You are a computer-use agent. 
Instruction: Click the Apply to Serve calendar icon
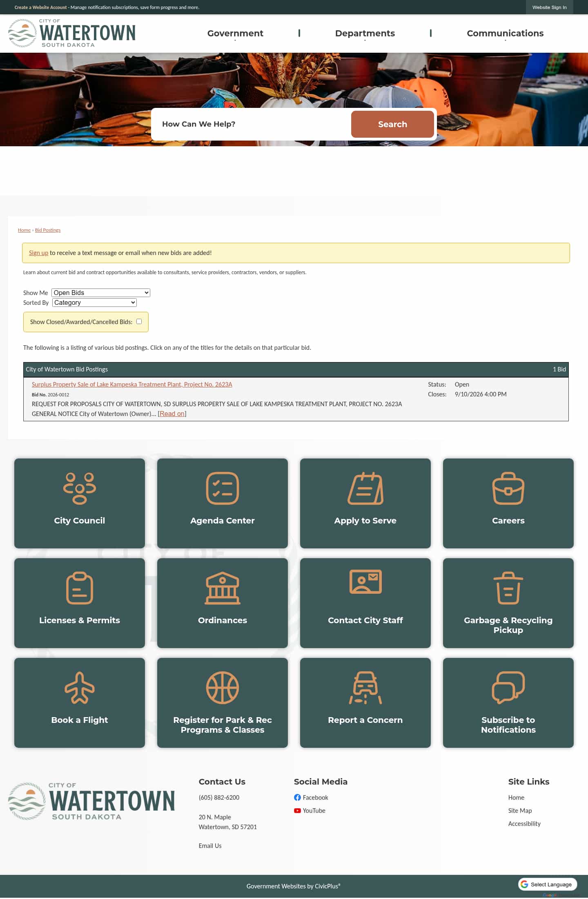[365, 488]
